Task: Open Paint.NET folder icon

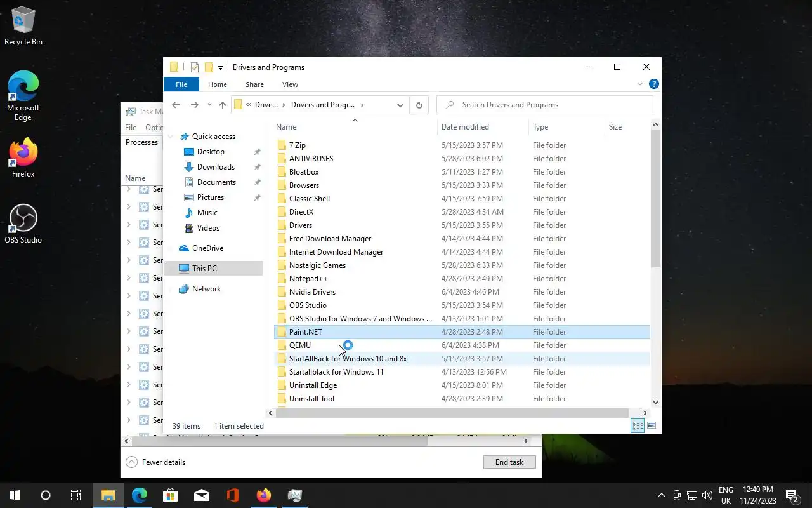Action: coord(282,332)
